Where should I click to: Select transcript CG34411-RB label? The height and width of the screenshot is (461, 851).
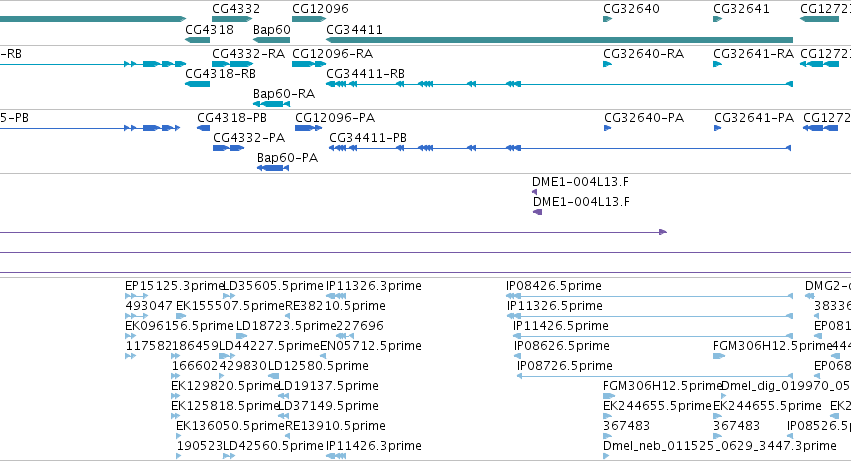(x=365, y=74)
